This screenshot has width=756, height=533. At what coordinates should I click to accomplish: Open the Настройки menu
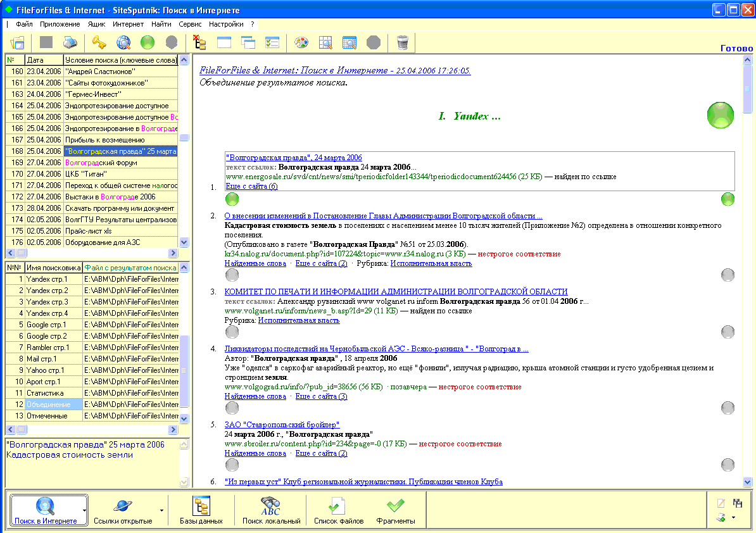[226, 24]
